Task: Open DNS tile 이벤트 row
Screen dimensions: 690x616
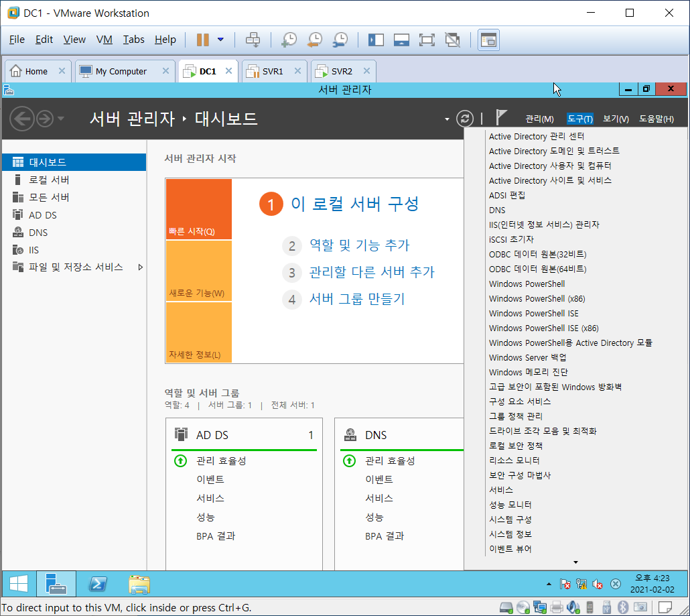Action: pos(378,479)
